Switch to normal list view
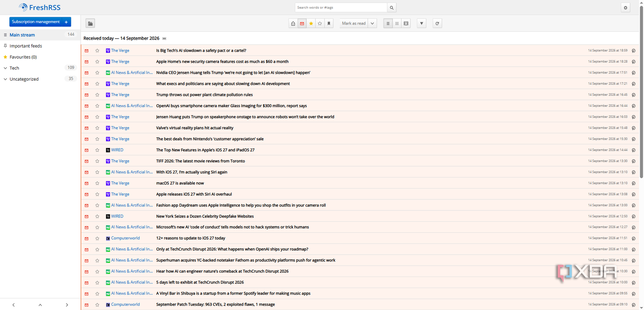The image size is (644, 310). tap(388, 24)
